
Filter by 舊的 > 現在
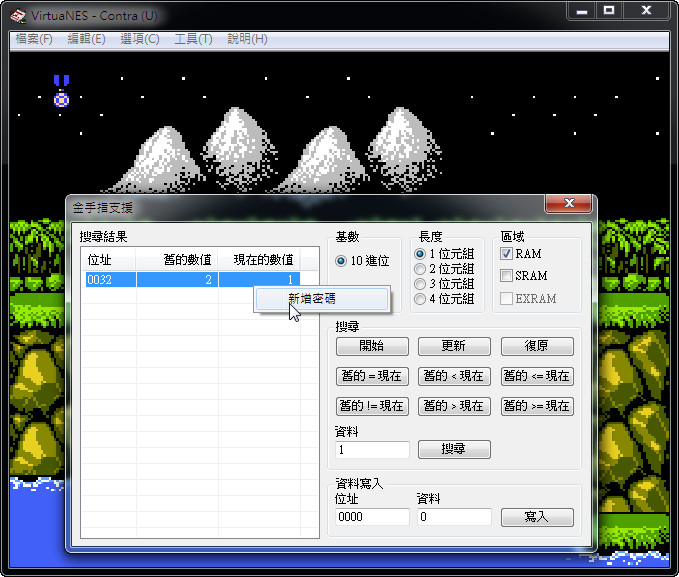[x=454, y=406]
